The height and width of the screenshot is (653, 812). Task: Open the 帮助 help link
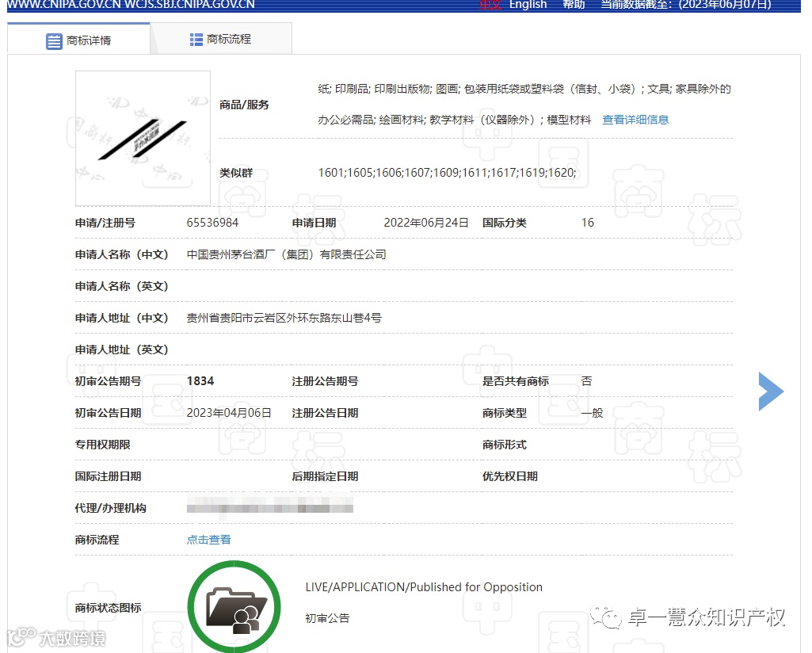point(574,5)
